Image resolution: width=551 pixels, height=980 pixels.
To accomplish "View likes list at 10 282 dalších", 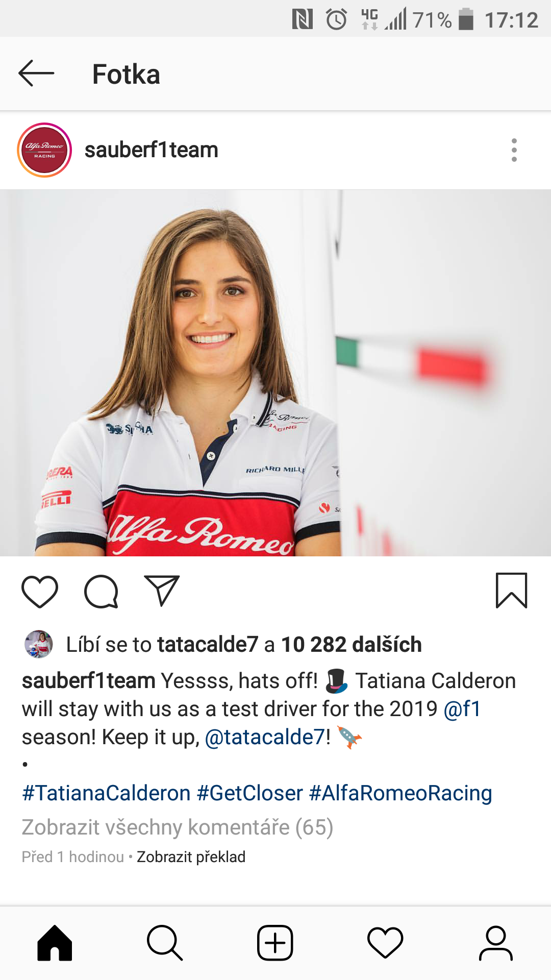I will [x=352, y=644].
